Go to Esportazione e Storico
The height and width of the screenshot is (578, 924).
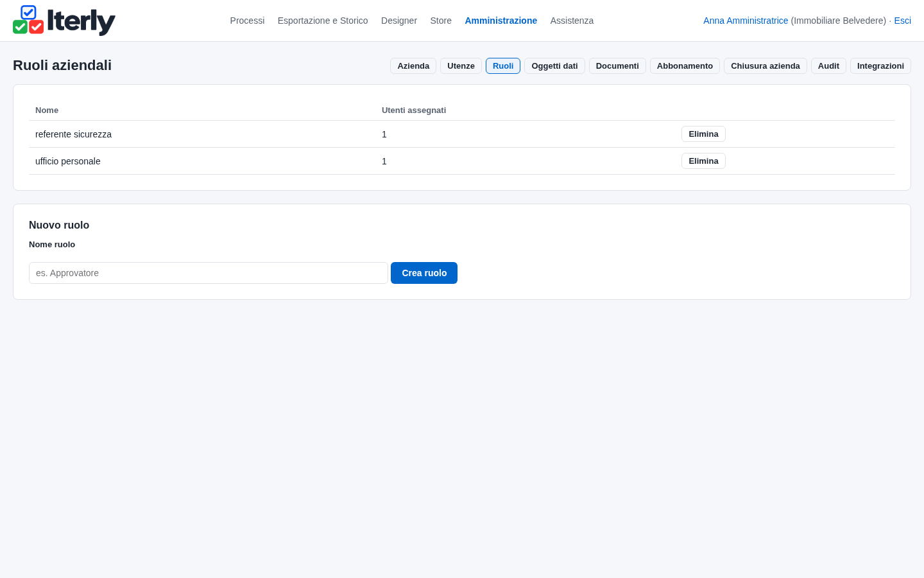(x=323, y=21)
